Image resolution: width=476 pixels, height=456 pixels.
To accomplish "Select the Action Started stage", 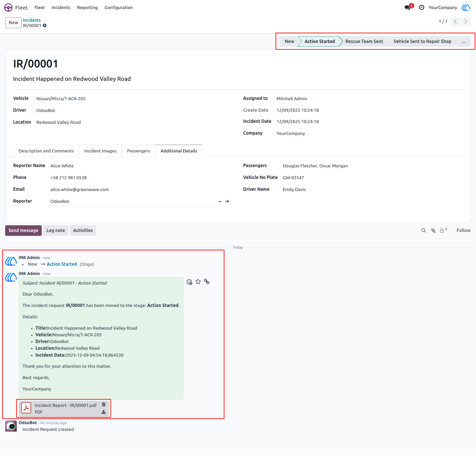I will (x=320, y=41).
